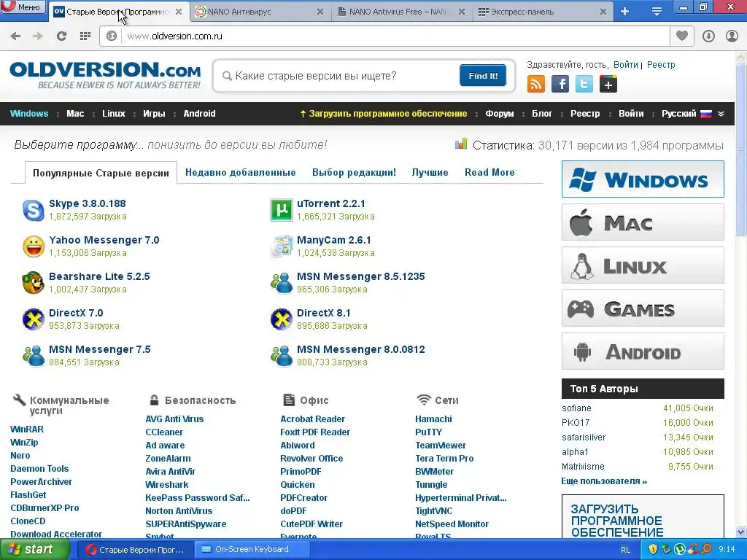The width and height of the screenshot is (747, 560).
Task: Click the RL language indicator in taskbar
Action: (625, 550)
